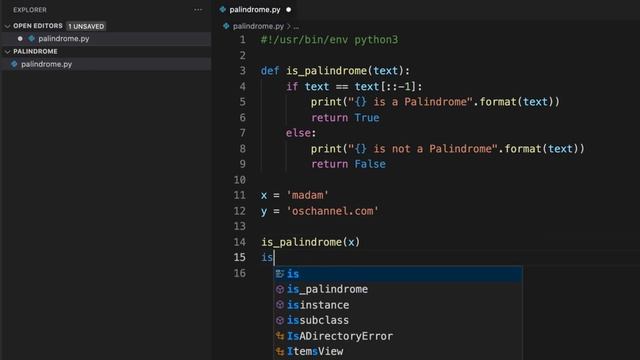Click the string 'oschannel.com' on line 12
Viewport: 640px width, 360px height.
333,211
